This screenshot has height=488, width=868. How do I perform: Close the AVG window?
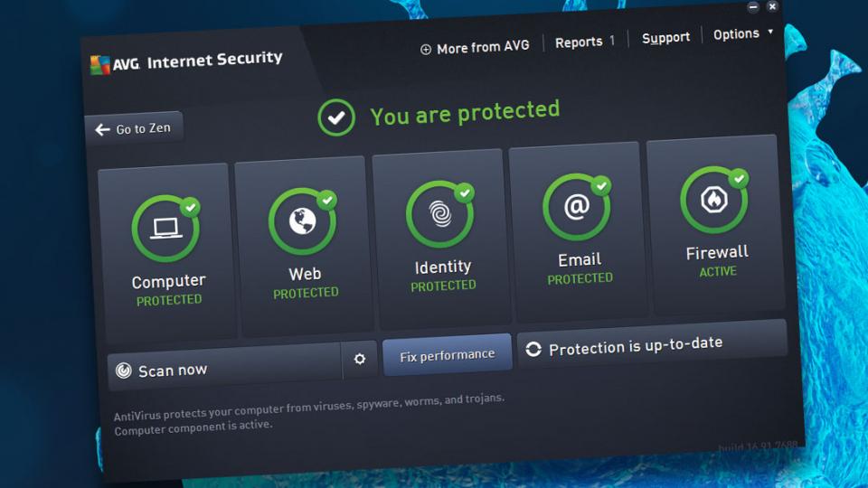(772, 6)
